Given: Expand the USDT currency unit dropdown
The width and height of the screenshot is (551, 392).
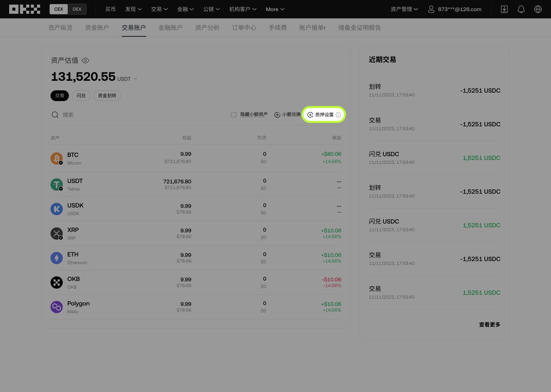Looking at the screenshot, I should 135,79.
